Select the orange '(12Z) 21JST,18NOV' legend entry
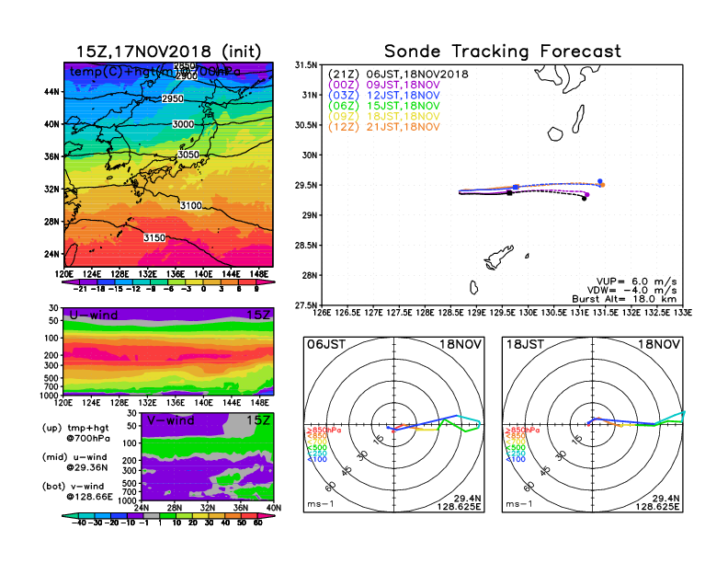The image size is (728, 563). [384, 127]
